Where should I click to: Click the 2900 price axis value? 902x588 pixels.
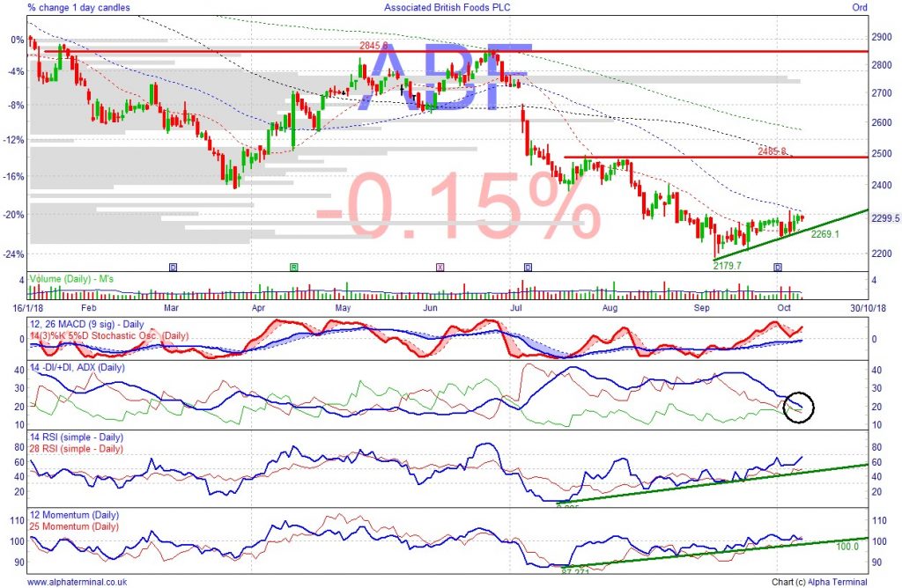point(881,37)
